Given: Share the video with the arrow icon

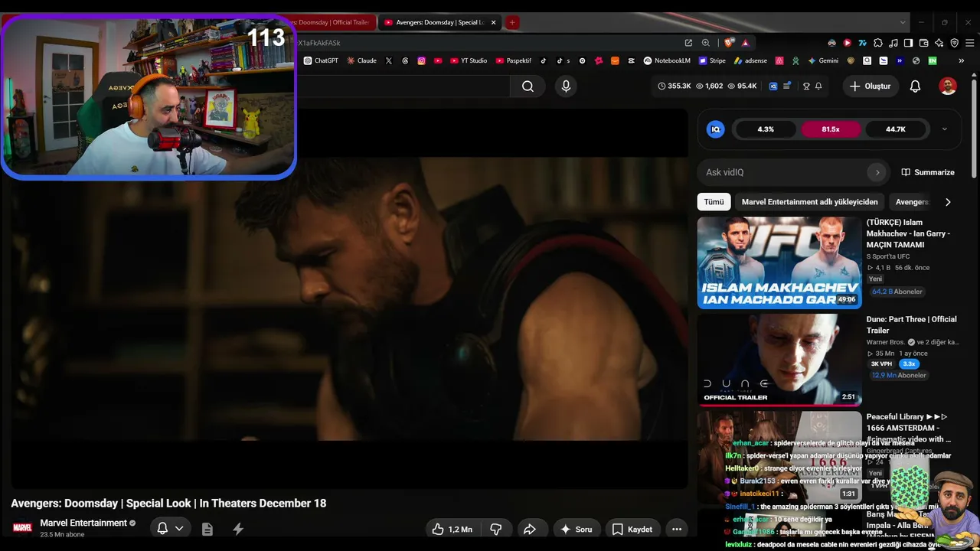Looking at the screenshot, I should (x=530, y=529).
